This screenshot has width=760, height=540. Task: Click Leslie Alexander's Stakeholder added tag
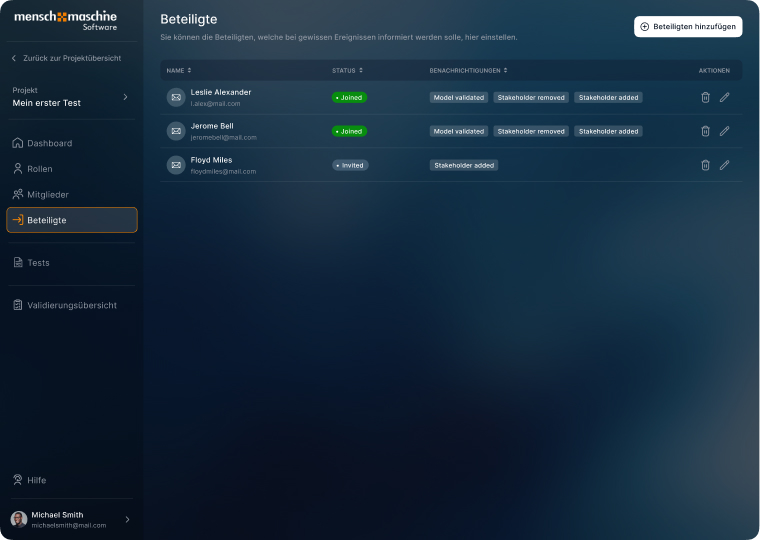click(608, 97)
